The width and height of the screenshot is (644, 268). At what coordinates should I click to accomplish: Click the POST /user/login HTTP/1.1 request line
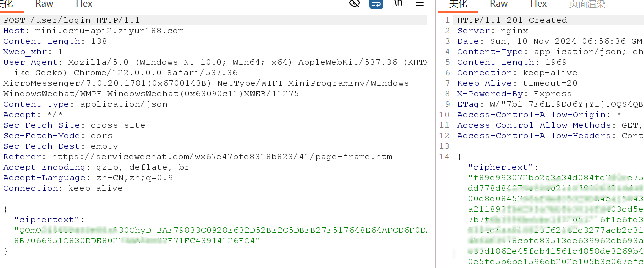72,20
